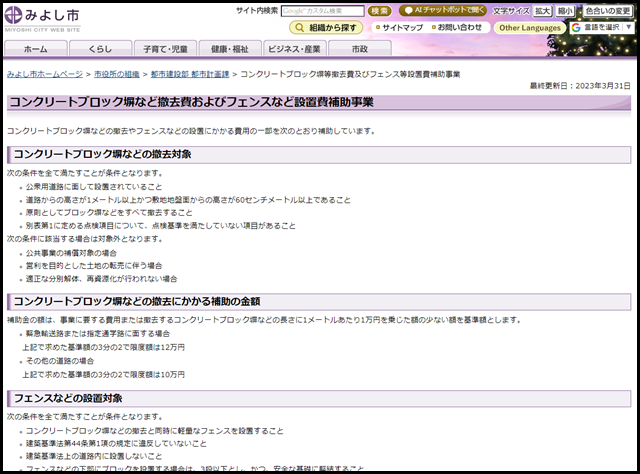Click the site search input field
Image resolution: width=640 pixels, height=474 pixels.
[x=322, y=11]
